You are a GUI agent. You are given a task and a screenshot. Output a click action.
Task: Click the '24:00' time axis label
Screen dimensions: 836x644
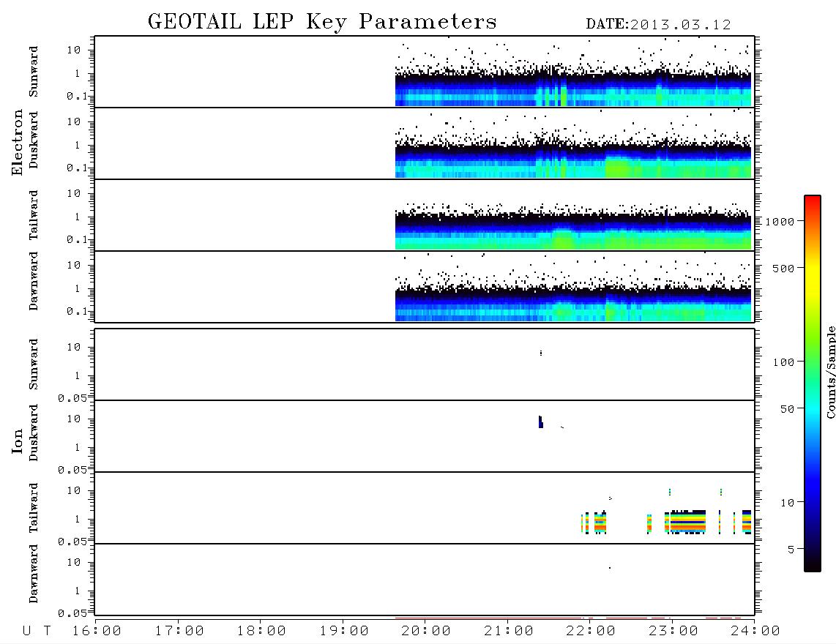pos(756,631)
